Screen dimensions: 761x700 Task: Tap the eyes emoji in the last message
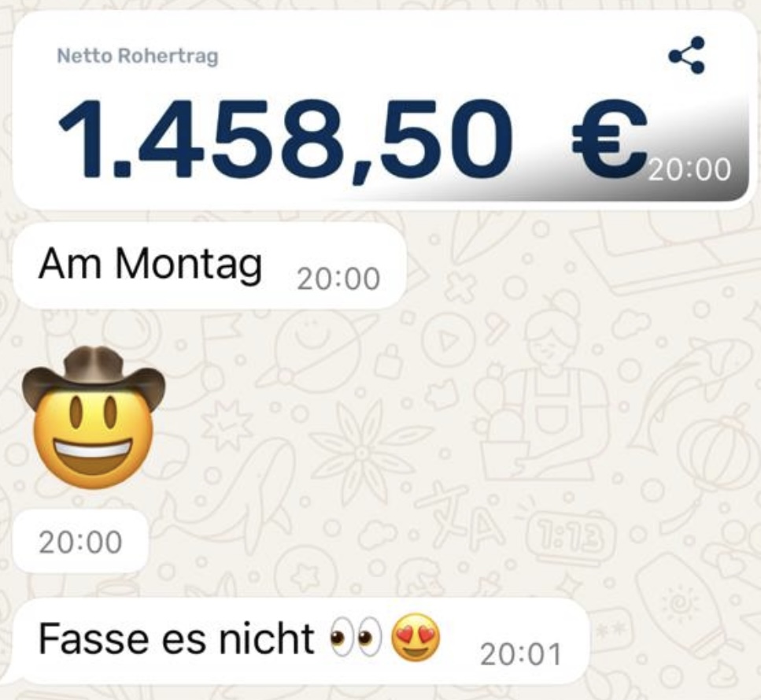356,637
